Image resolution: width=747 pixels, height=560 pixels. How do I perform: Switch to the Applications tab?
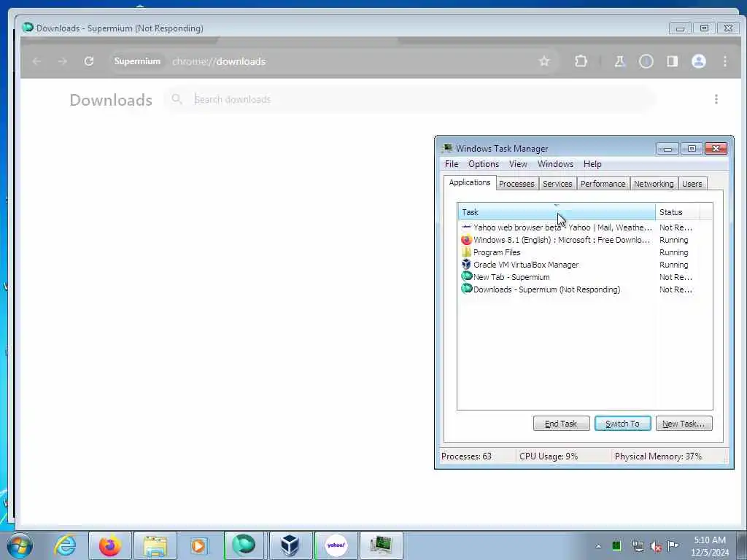(x=470, y=183)
